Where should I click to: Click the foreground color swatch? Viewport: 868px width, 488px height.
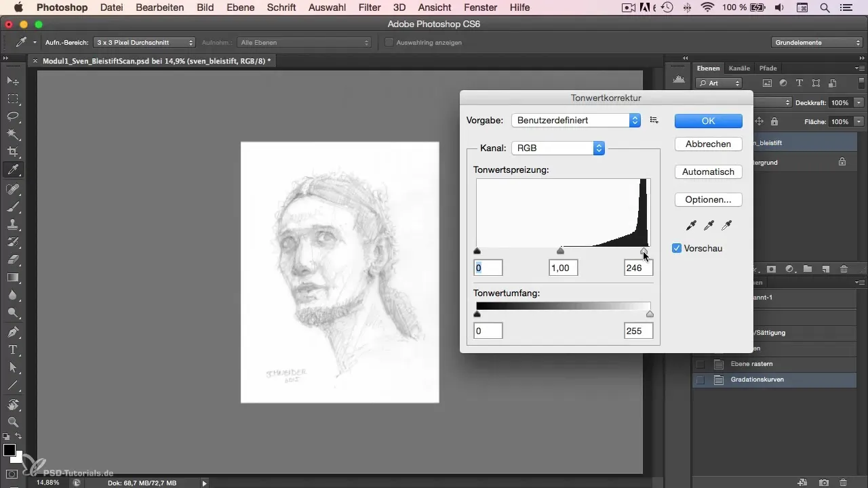(9, 450)
